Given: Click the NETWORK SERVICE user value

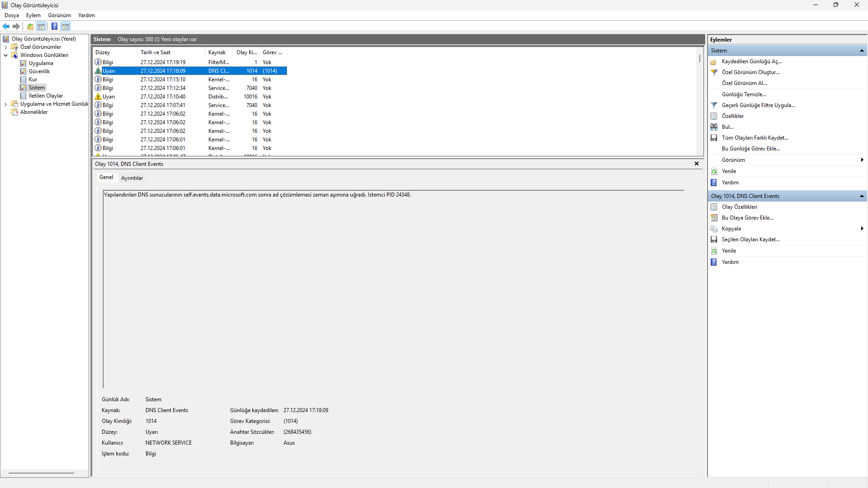Looking at the screenshot, I should click(x=169, y=443).
